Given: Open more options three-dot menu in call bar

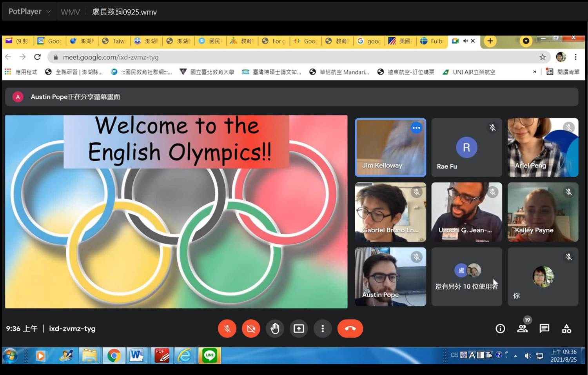Looking at the screenshot, I should 323,329.
